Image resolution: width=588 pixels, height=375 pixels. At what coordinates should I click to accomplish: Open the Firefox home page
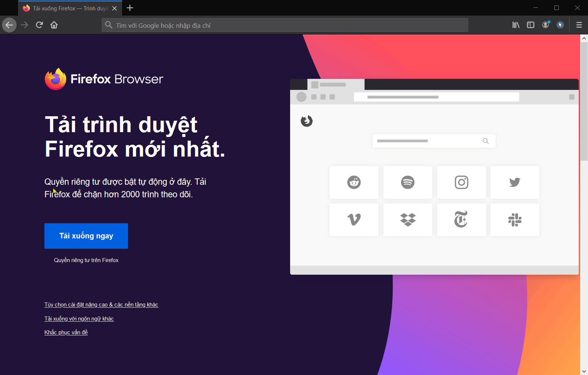point(54,25)
